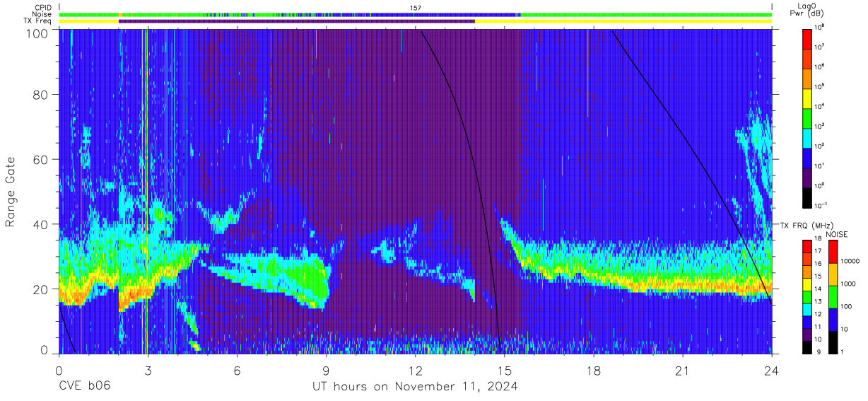Viewport: 868px width, 401px height.
Task: Click the purple section of the TX Freq strip
Action: click(297, 21)
